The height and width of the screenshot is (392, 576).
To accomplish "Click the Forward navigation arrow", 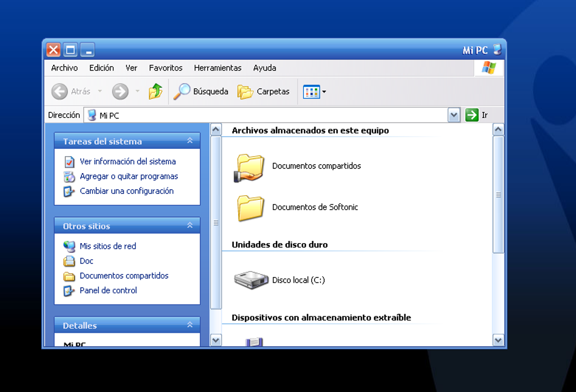I will click(x=120, y=91).
